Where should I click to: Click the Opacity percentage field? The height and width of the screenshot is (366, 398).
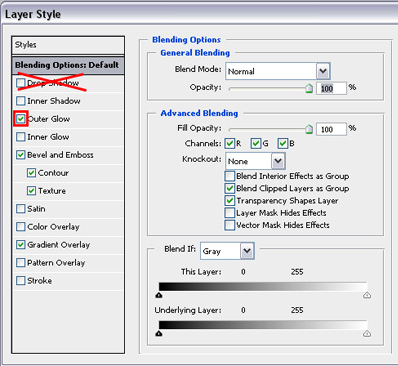[x=331, y=88]
